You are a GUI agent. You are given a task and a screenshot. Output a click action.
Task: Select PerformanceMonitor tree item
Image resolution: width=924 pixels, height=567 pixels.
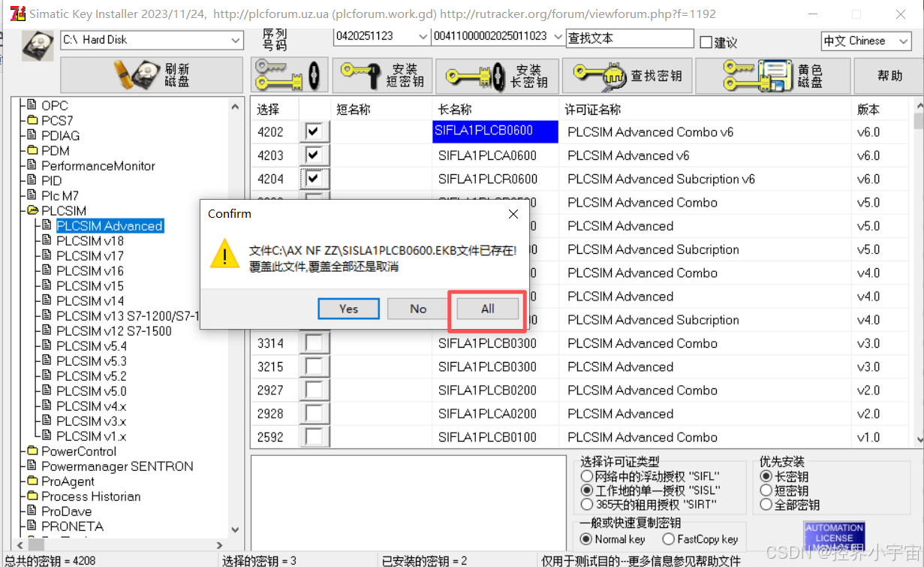[98, 166]
